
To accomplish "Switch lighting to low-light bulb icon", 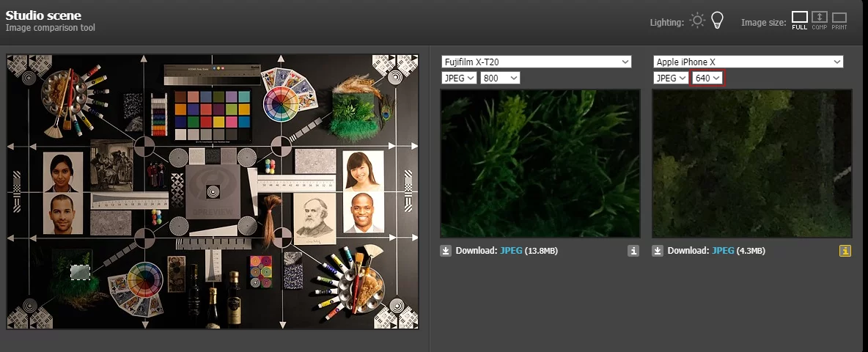I will point(718,21).
